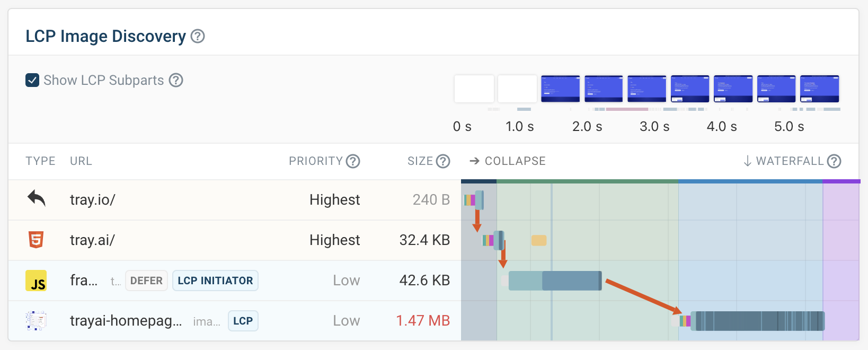Image resolution: width=868 pixels, height=350 pixels.
Task: Open the tray.ai/ request link
Action: (93, 240)
